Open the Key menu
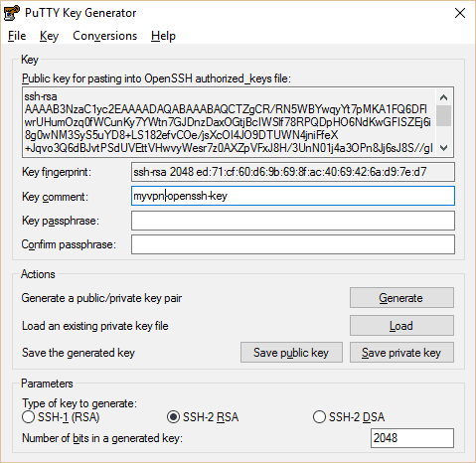Image resolution: width=476 pixels, height=463 pixels. [49, 36]
